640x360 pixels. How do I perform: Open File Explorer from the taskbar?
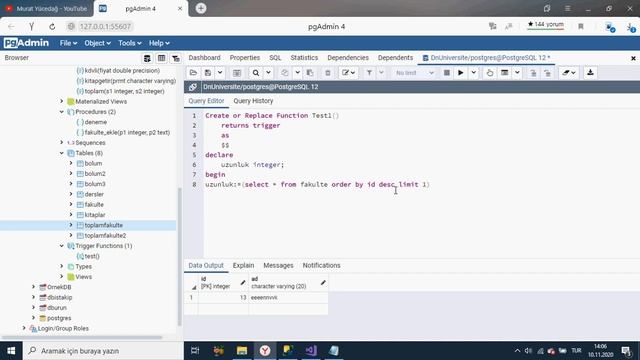(242, 351)
